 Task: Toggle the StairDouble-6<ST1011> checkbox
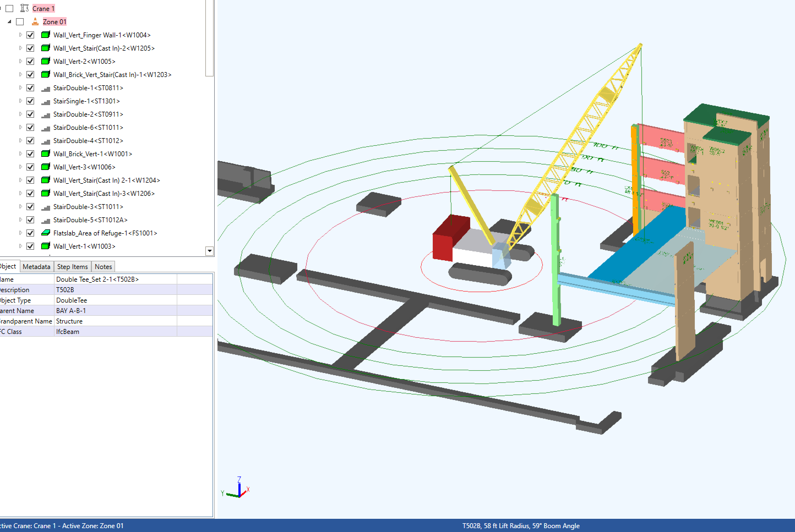point(30,127)
